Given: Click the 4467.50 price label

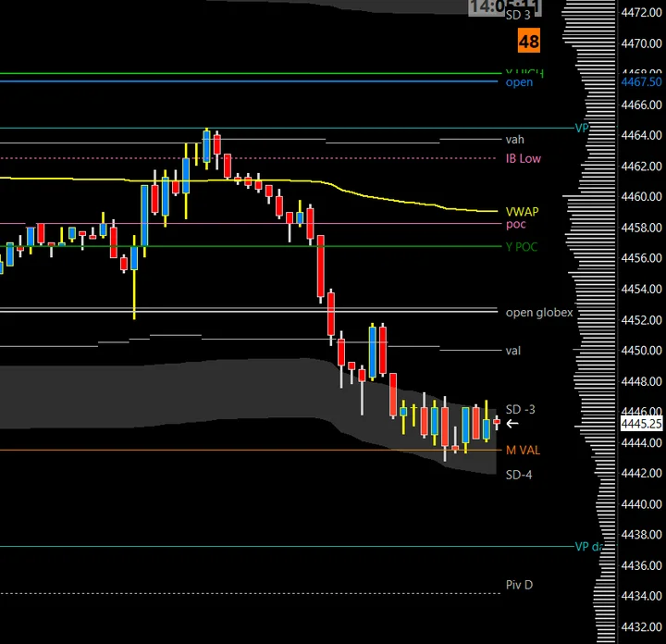Looking at the screenshot, I should pyautogui.click(x=641, y=81).
